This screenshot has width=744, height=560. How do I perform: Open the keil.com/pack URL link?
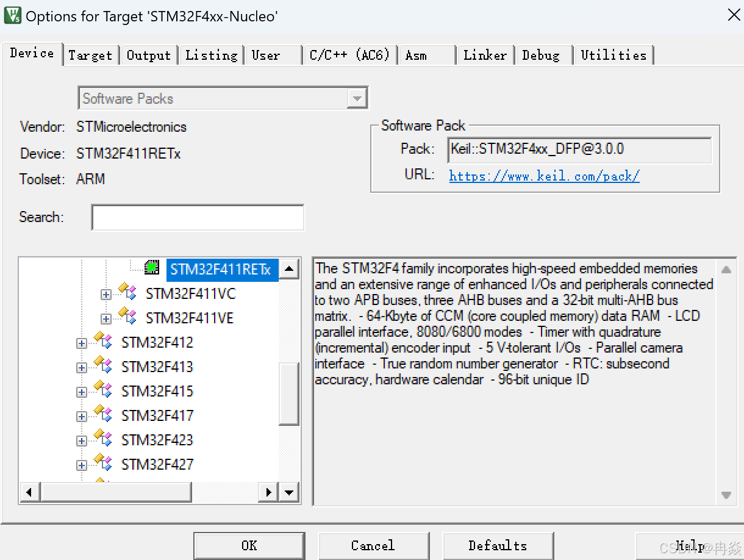pyautogui.click(x=544, y=176)
